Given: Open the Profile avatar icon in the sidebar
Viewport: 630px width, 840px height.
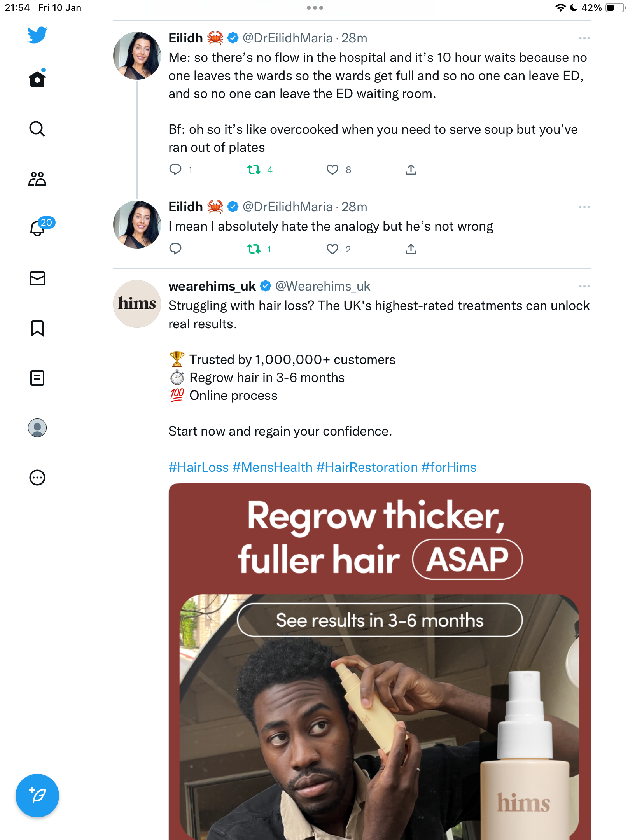Looking at the screenshot, I should pyautogui.click(x=37, y=428).
